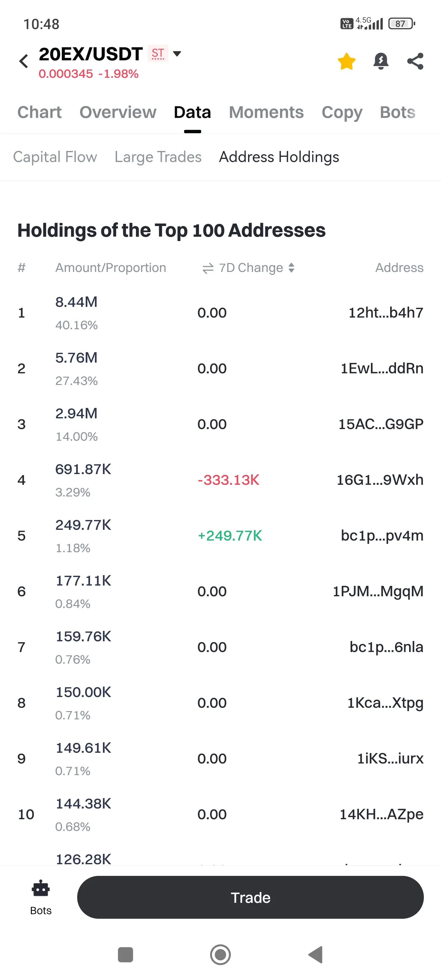Viewport: 441px width, 980px height.
Task: Open the Overview tab
Action: pos(118,112)
